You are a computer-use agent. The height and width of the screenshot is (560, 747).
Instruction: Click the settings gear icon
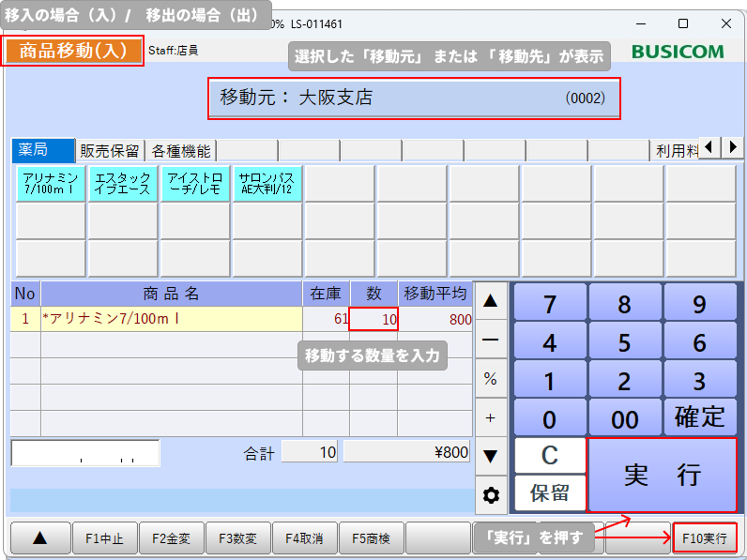pyautogui.click(x=491, y=494)
